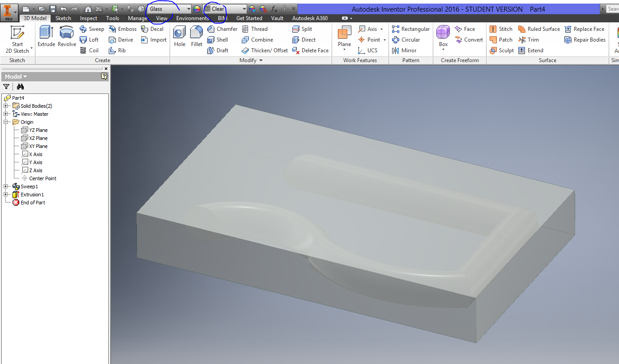Open the Point dropdown arrow
The width and height of the screenshot is (619, 364).
pyautogui.click(x=384, y=40)
